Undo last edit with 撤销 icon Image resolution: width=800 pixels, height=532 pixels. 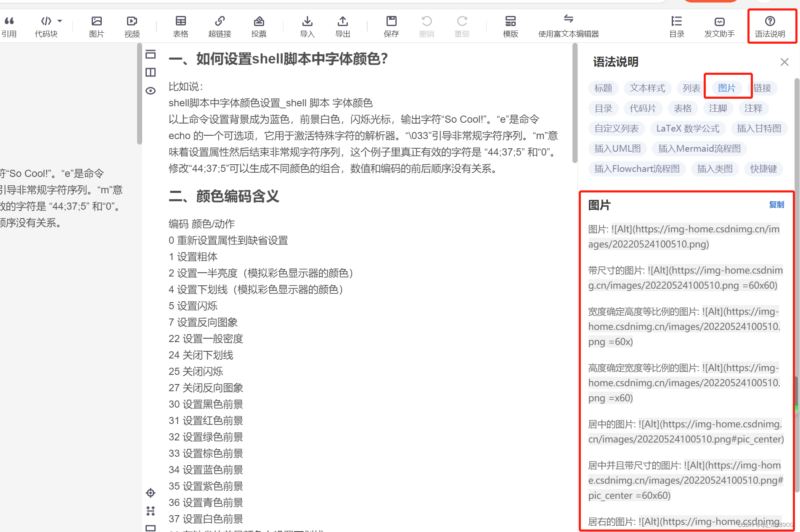click(426, 26)
